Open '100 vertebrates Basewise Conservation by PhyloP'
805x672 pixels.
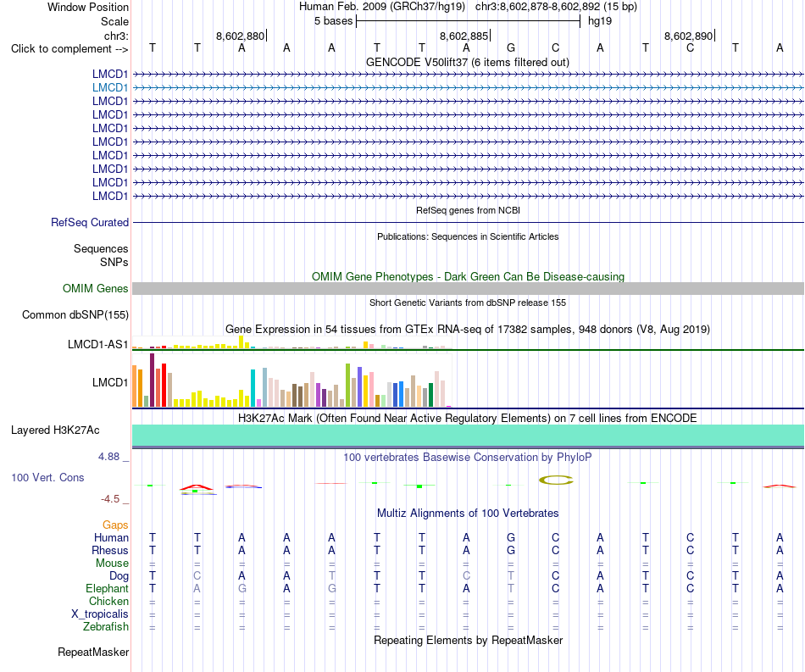pos(467,457)
